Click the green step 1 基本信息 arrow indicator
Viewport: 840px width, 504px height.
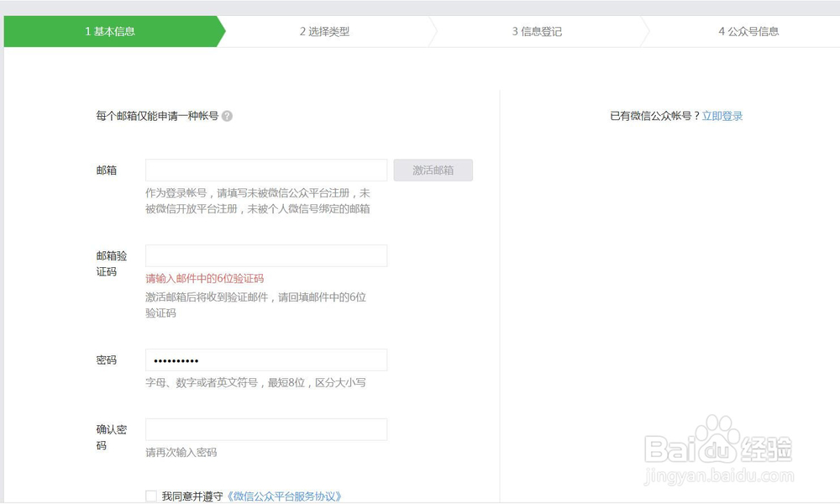pos(109,30)
